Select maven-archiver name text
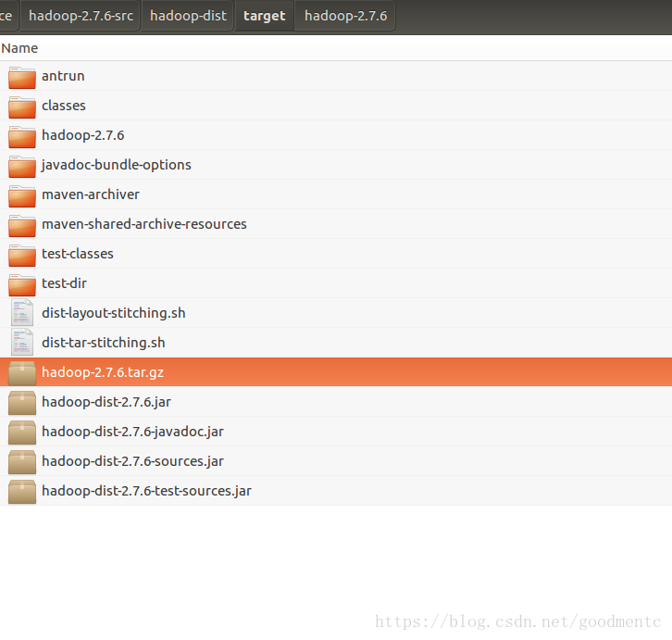Screen dimensions: 672x640 (91, 195)
